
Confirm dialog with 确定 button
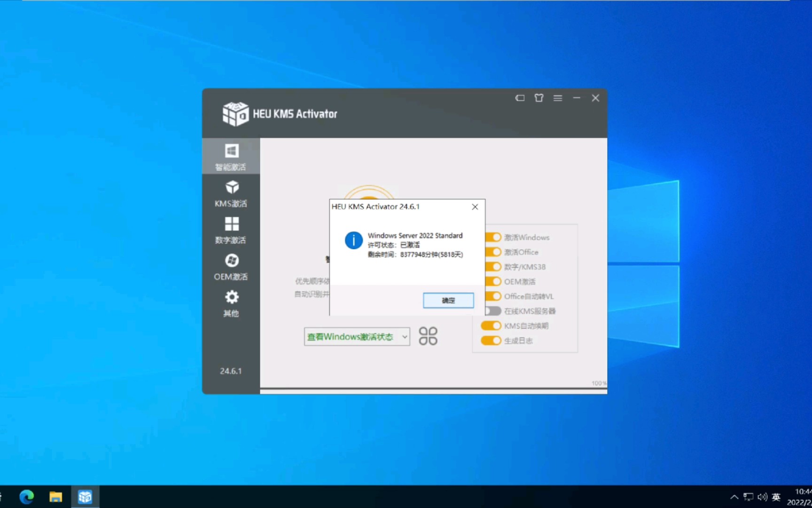(x=448, y=300)
